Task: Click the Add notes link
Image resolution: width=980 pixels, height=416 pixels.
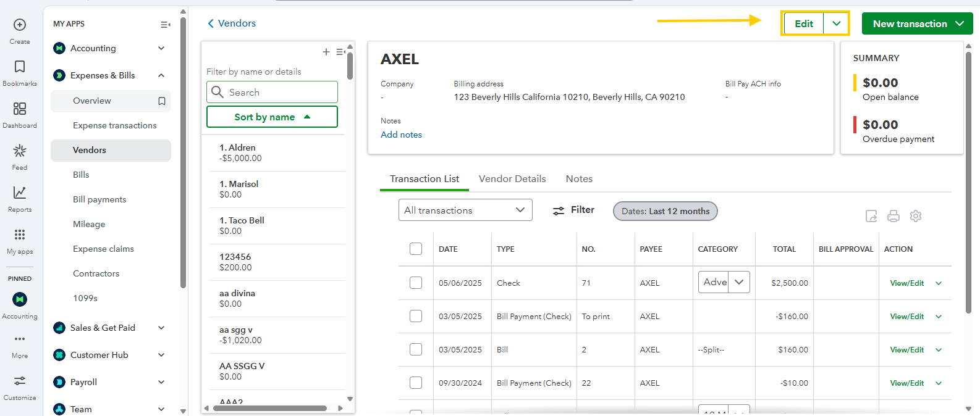Action: (x=401, y=135)
